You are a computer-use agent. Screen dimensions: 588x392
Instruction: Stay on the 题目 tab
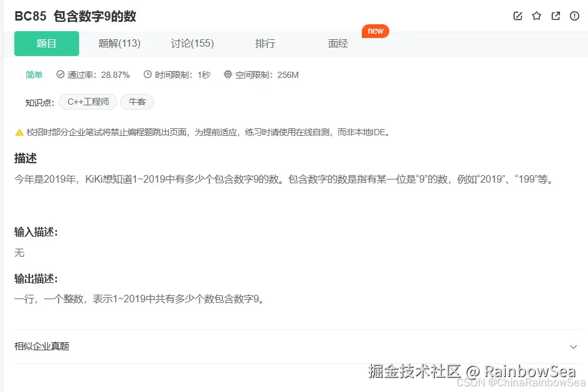coord(46,44)
